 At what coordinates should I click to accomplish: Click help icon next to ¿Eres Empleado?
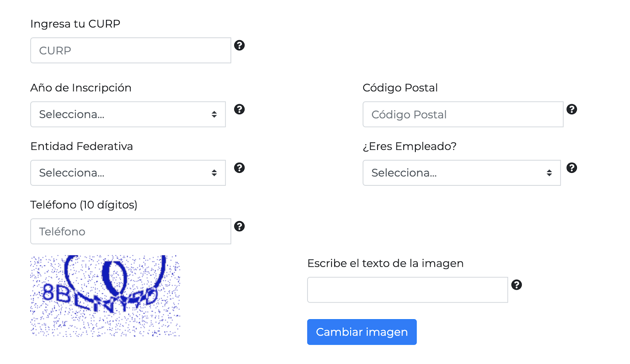572,168
